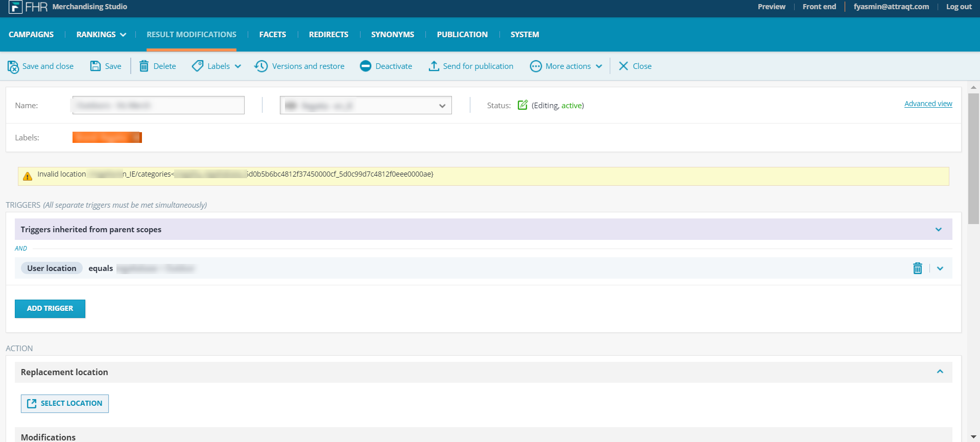Select the Result Modifications tab

192,35
